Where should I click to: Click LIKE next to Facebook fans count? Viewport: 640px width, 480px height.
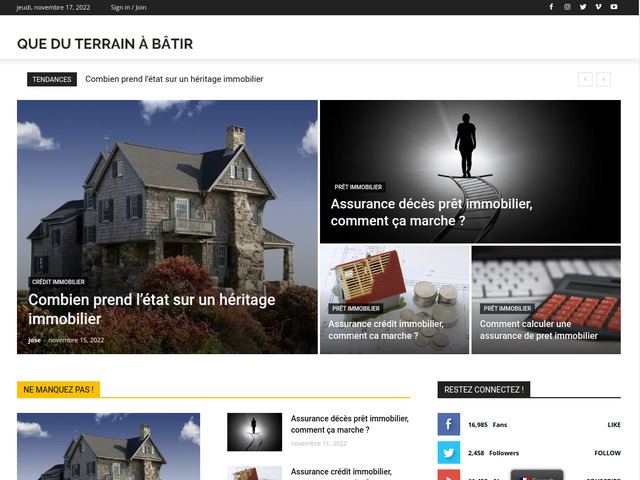(614, 424)
